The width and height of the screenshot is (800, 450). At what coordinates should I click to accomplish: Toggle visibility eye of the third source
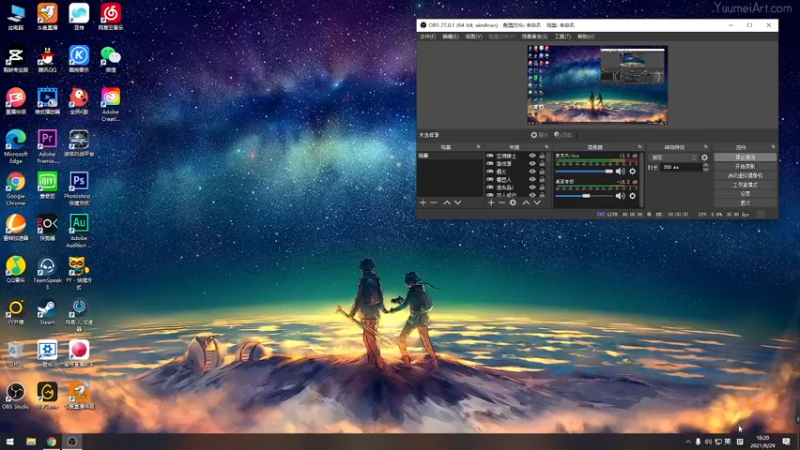(532, 171)
